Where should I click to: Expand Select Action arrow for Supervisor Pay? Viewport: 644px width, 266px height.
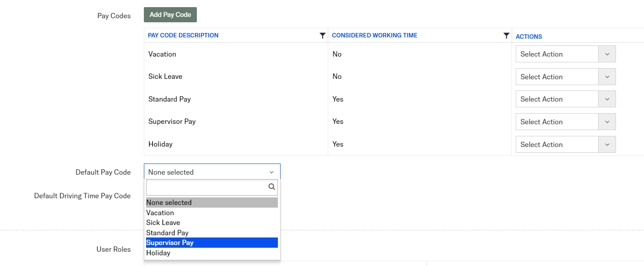pyautogui.click(x=607, y=122)
